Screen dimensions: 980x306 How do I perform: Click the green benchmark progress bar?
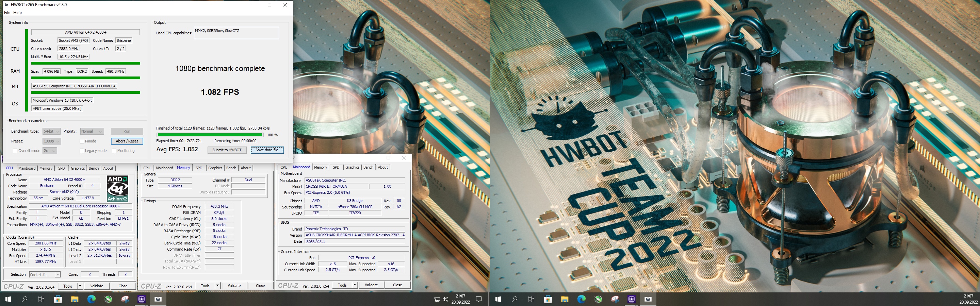click(x=210, y=135)
